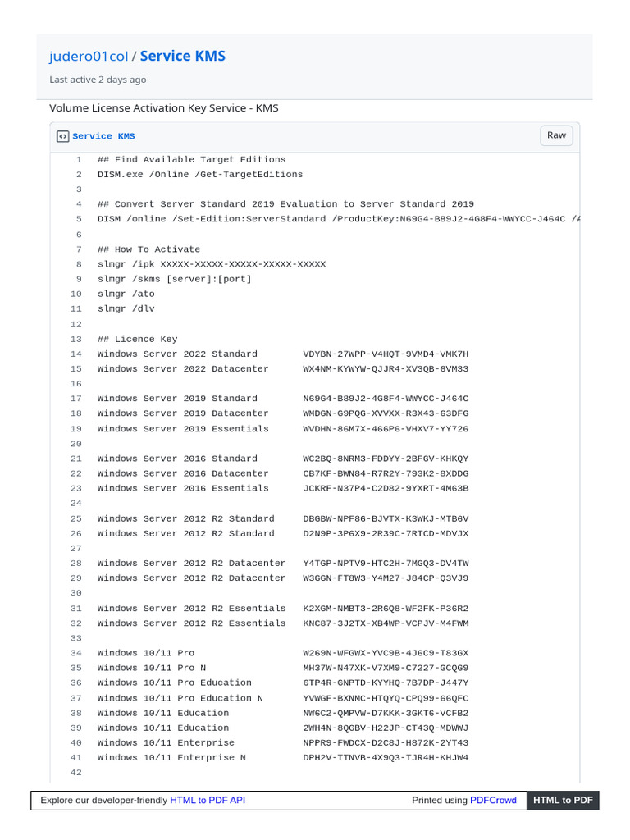Click the slmgr /skms [server]:[port] line
Screen dimensions: 630x840
click(x=174, y=279)
